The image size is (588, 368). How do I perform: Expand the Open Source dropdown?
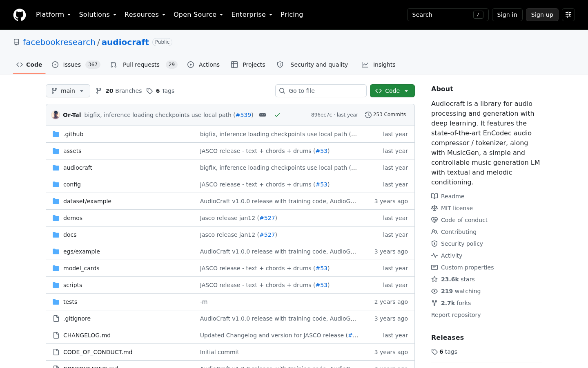198,15
